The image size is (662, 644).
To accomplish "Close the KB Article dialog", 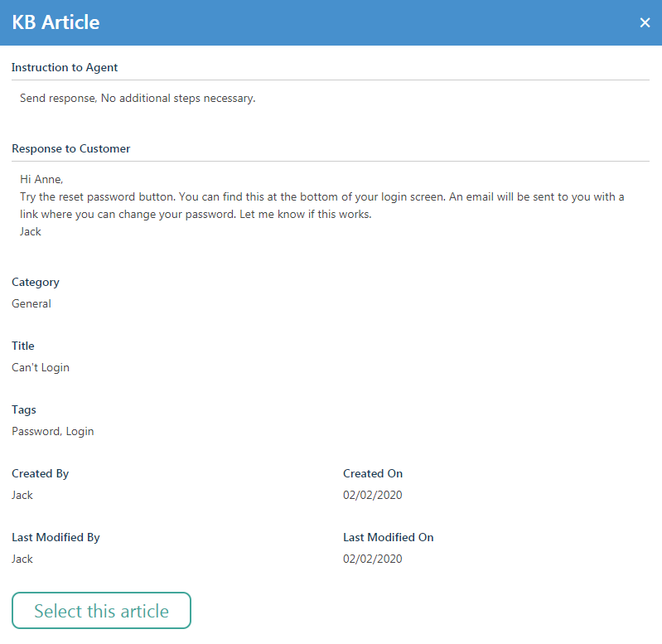I will (645, 22).
